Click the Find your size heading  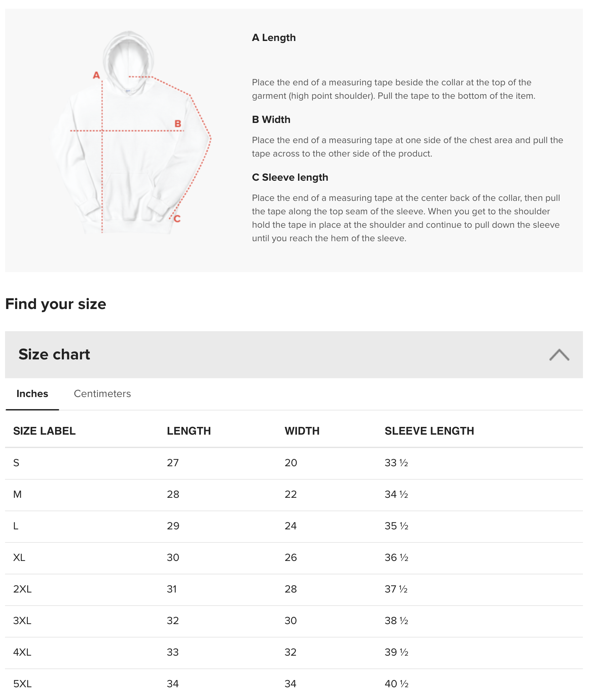(56, 304)
